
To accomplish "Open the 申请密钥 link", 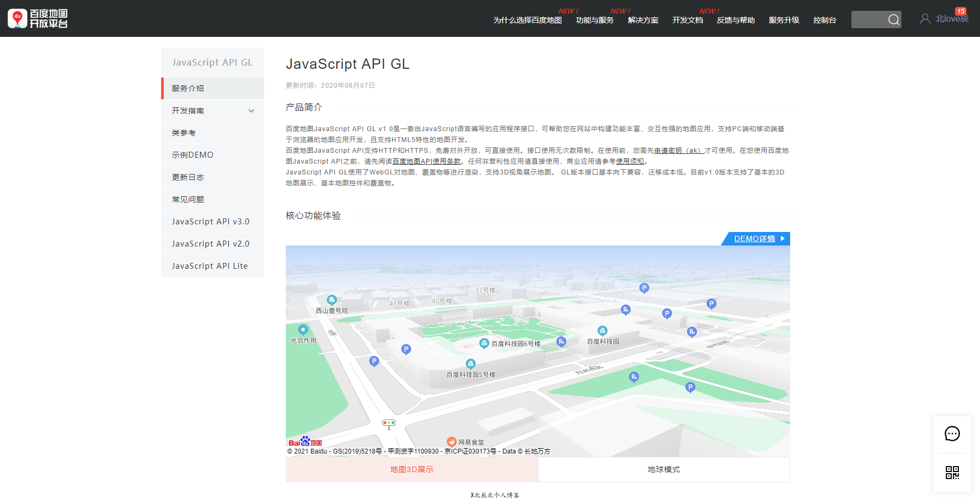I will (678, 150).
